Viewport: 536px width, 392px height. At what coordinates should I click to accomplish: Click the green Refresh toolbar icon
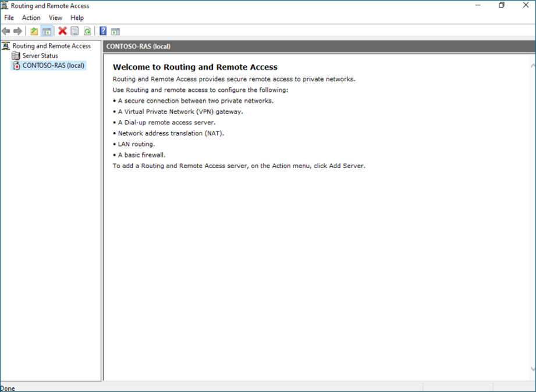point(87,31)
